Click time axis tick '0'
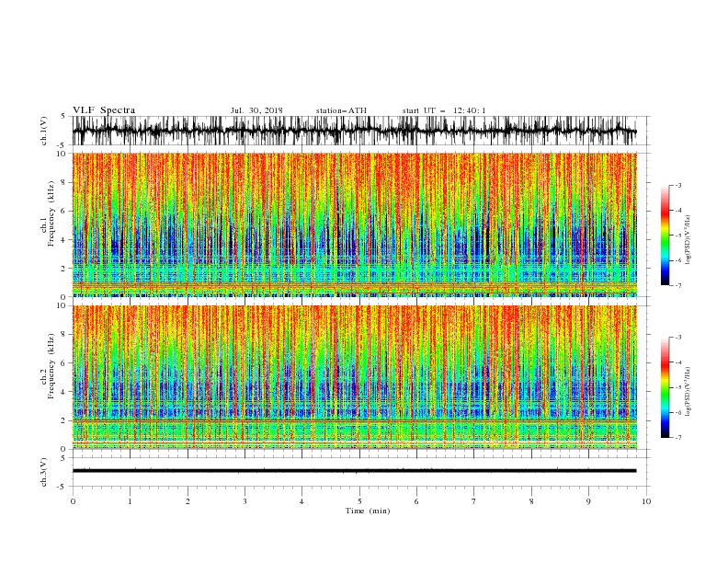 point(73,501)
